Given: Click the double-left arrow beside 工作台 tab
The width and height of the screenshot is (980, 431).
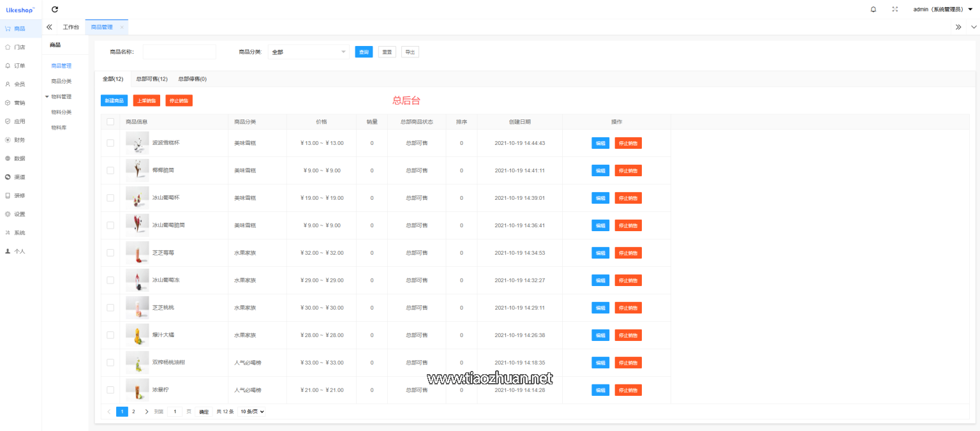Looking at the screenshot, I should point(49,27).
